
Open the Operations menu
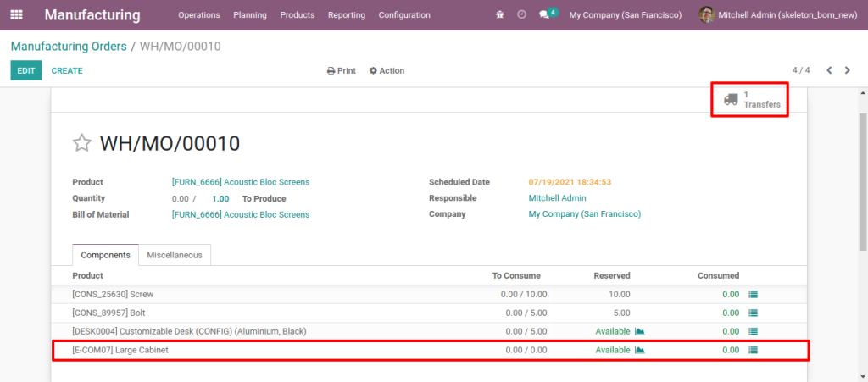[198, 15]
